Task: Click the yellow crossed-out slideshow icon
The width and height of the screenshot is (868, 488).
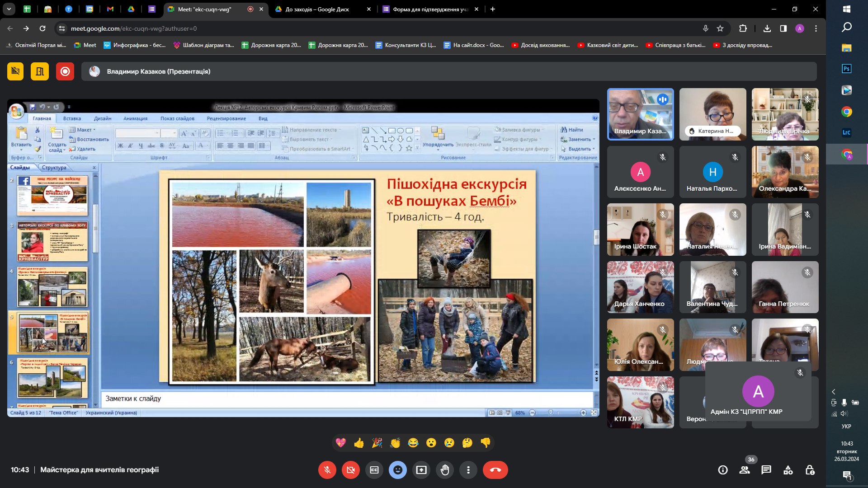Action: [x=15, y=71]
